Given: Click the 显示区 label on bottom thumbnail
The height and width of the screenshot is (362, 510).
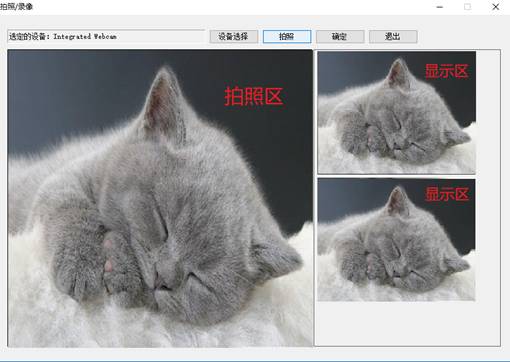Looking at the screenshot, I should (447, 194).
